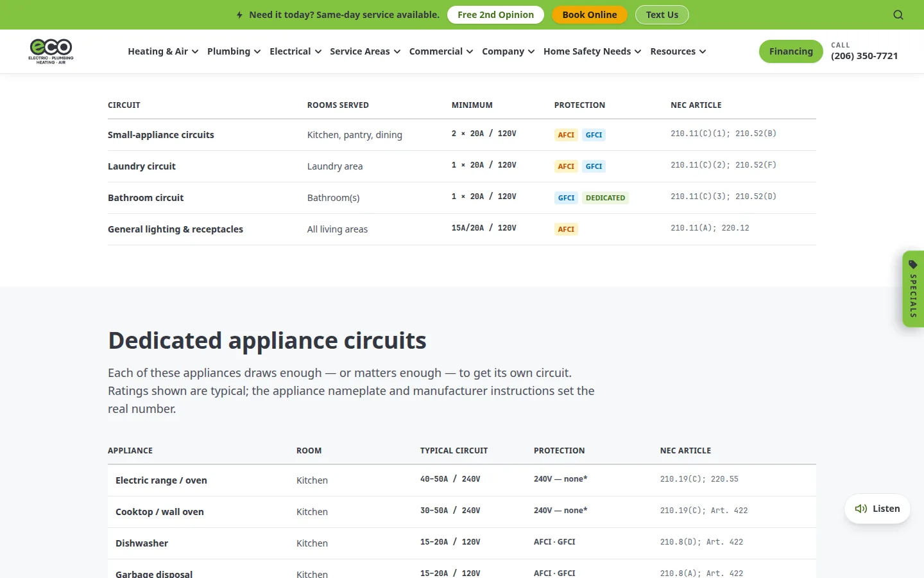Click the Dedicated appliance circuits heading

[267, 340]
